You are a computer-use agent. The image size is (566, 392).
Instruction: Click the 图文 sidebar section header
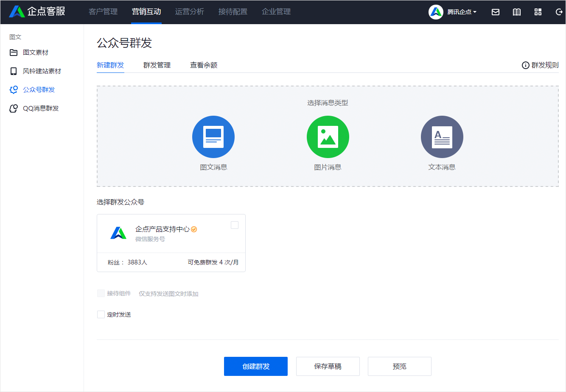point(15,37)
